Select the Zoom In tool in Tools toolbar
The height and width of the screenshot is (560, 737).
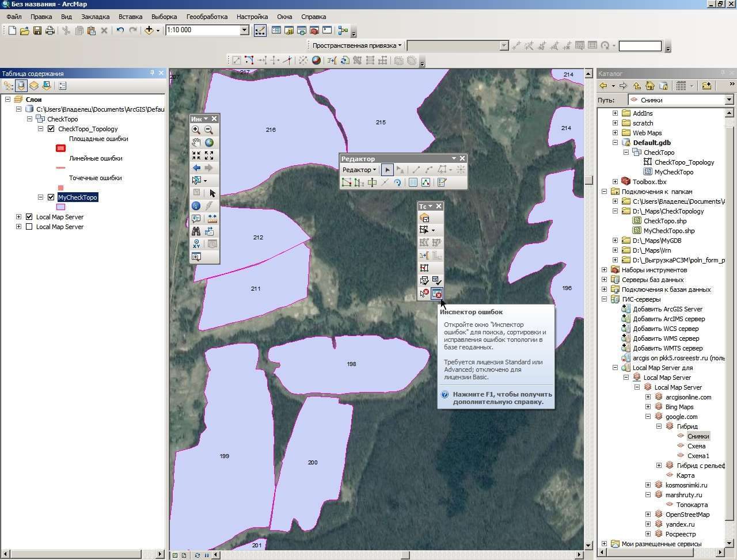click(196, 130)
